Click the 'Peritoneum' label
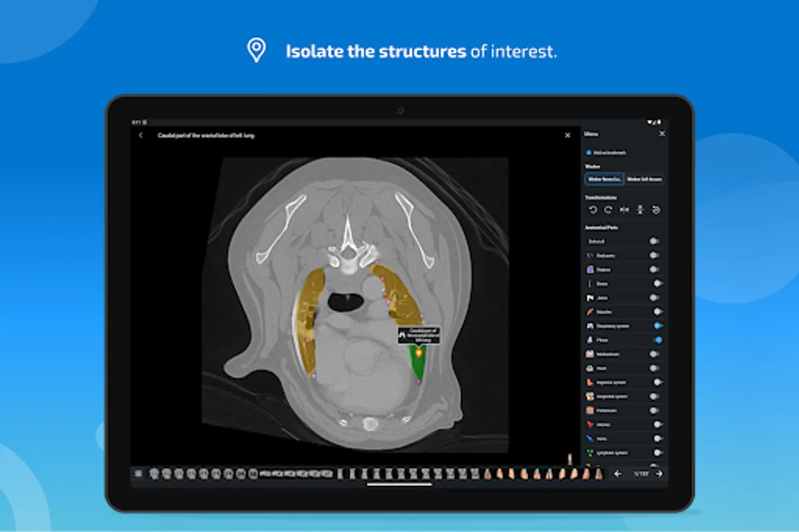Screen dimensions: 799x532 (x=607, y=411)
